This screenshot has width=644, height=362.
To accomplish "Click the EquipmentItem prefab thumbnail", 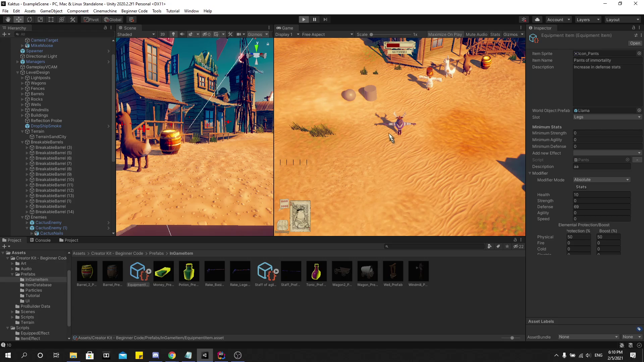I will [x=138, y=271].
